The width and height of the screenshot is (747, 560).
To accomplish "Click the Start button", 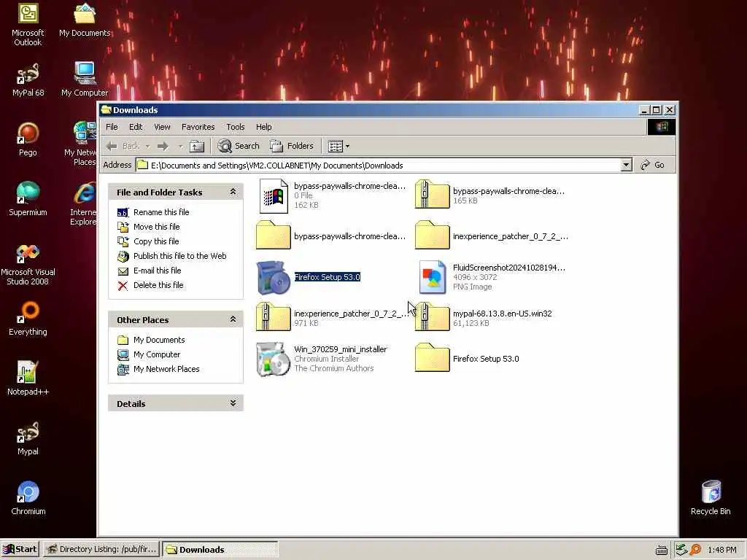I will pyautogui.click(x=20, y=550).
